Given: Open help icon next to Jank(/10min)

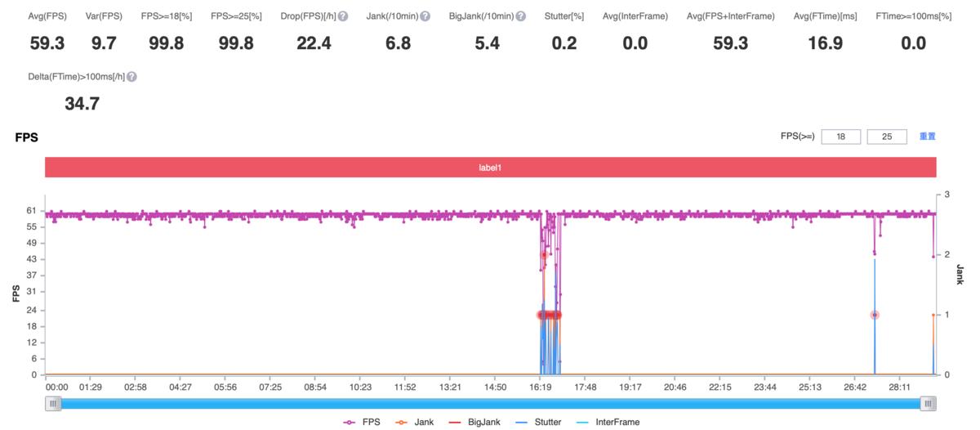Looking at the screenshot, I should 425,16.
